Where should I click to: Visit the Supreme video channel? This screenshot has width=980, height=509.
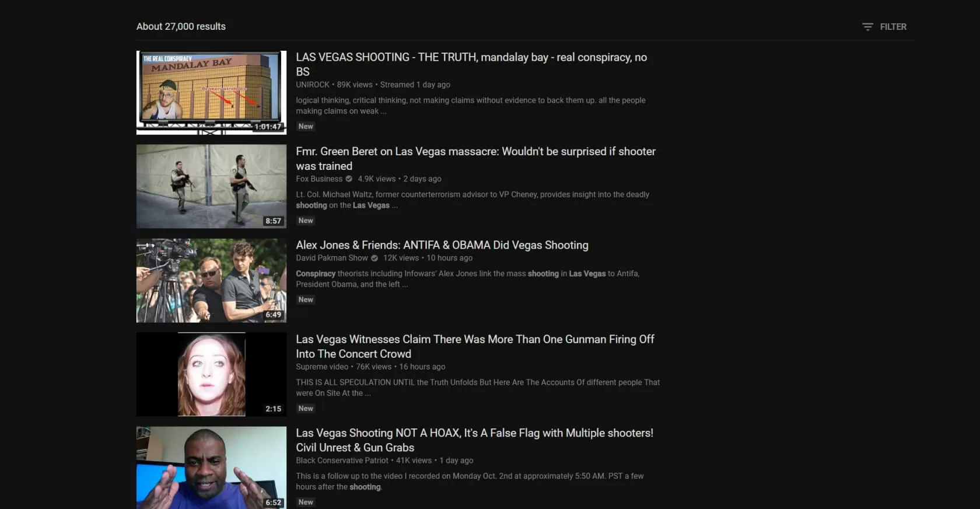322,367
